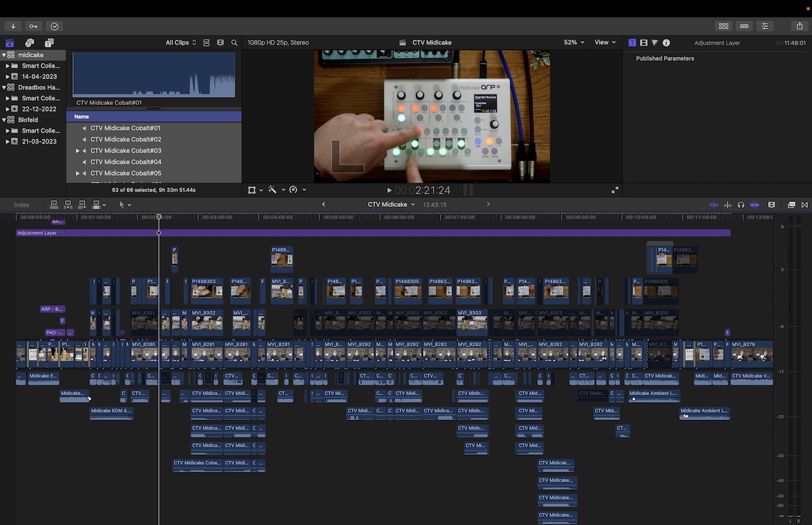Image resolution: width=812 pixels, height=525 pixels.
Task: Toggle the Browser show/hide button
Action: point(723,26)
